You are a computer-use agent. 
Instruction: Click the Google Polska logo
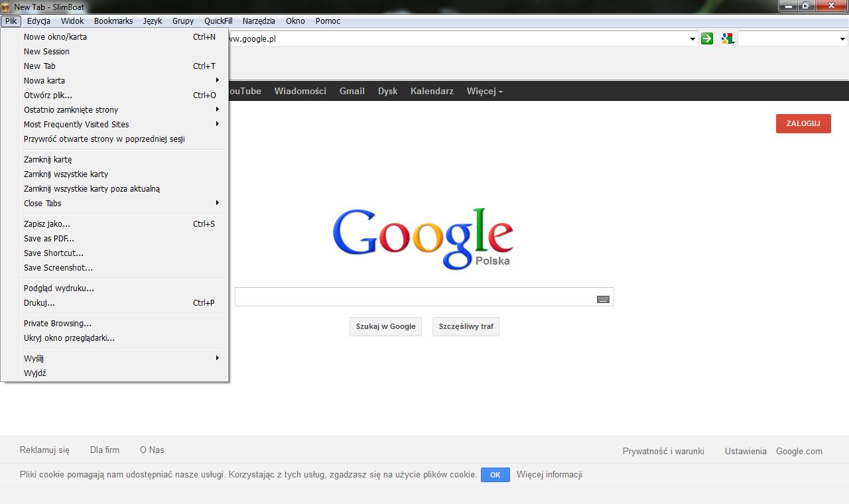point(423,239)
